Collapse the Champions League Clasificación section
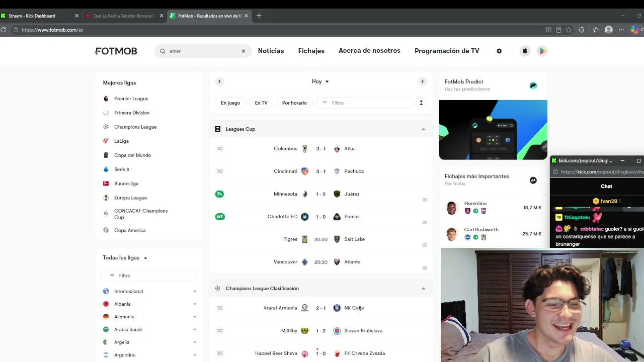This screenshot has width=644, height=362. (x=423, y=289)
